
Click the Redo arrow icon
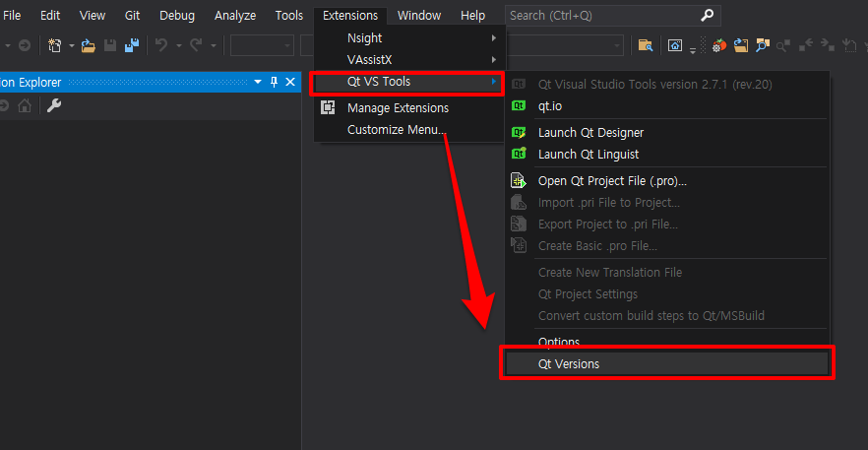tap(196, 45)
